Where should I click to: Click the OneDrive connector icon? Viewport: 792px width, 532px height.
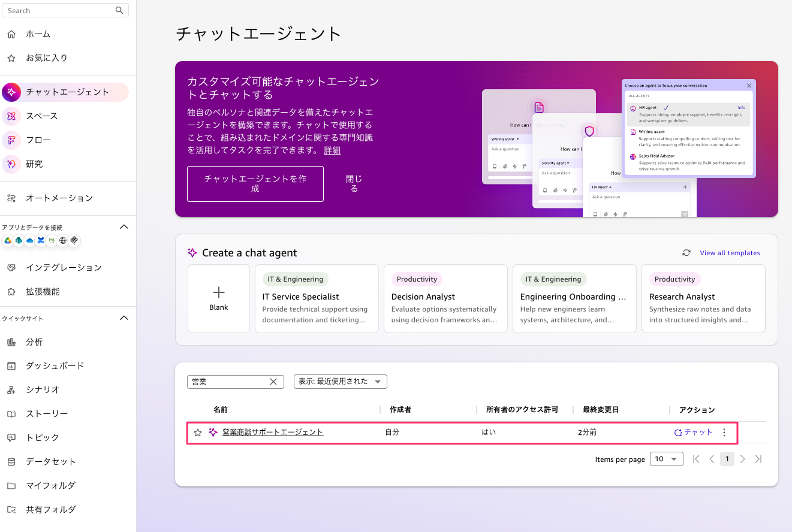click(x=29, y=240)
